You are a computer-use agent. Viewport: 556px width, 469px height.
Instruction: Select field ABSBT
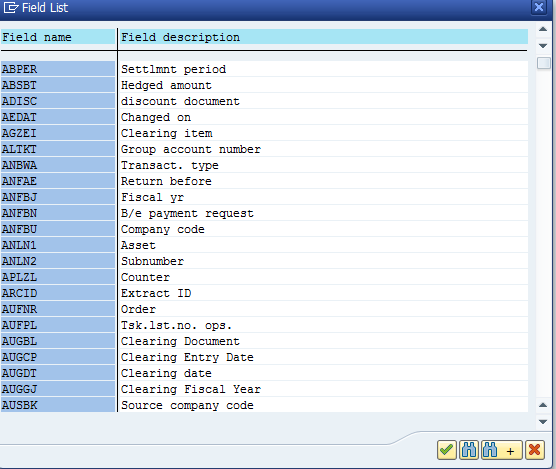tap(58, 85)
